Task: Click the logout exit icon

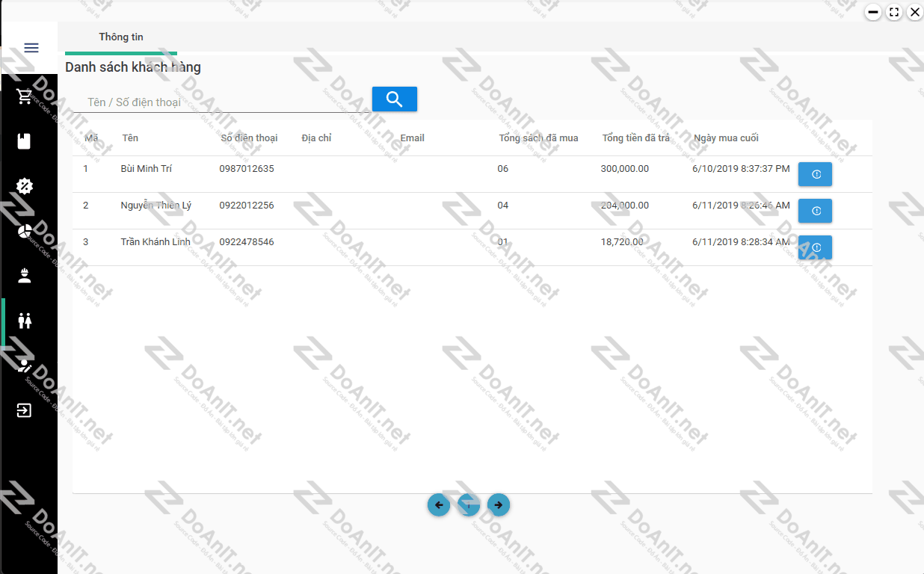Action: click(x=25, y=410)
